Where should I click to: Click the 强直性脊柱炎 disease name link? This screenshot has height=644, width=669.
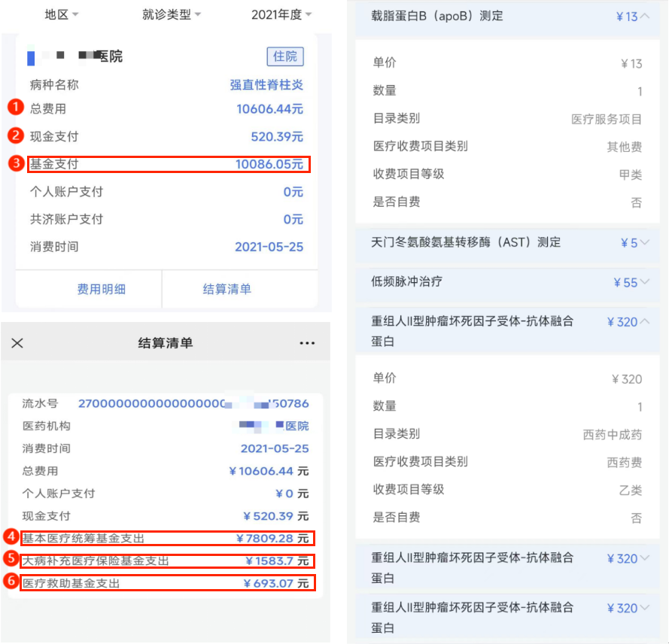click(266, 84)
